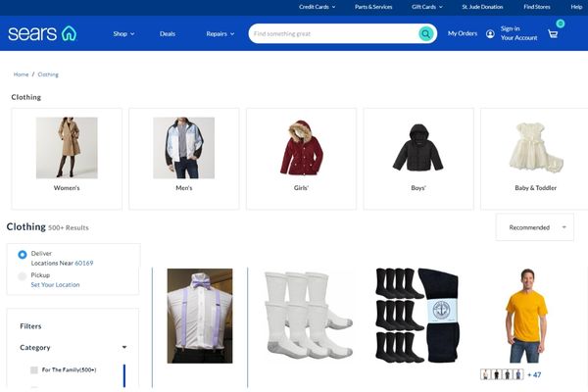Open the Baby & Toddler category card
588x392 pixels.
(x=534, y=159)
